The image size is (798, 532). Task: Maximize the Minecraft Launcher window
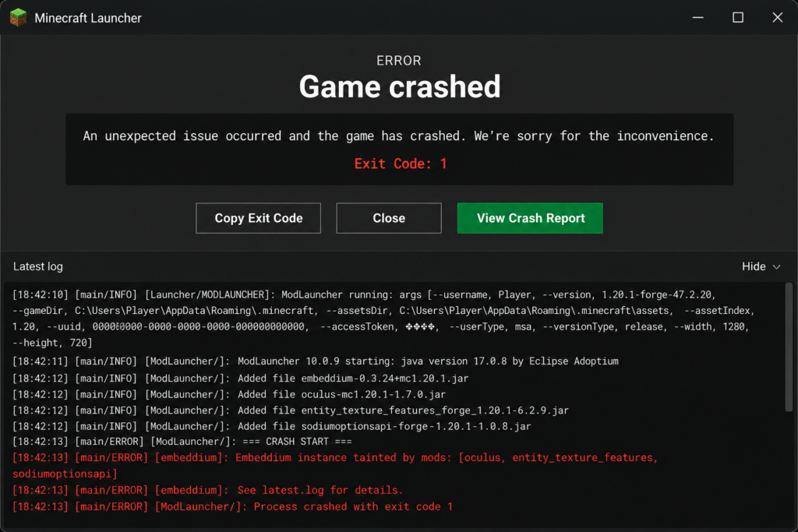pos(737,17)
